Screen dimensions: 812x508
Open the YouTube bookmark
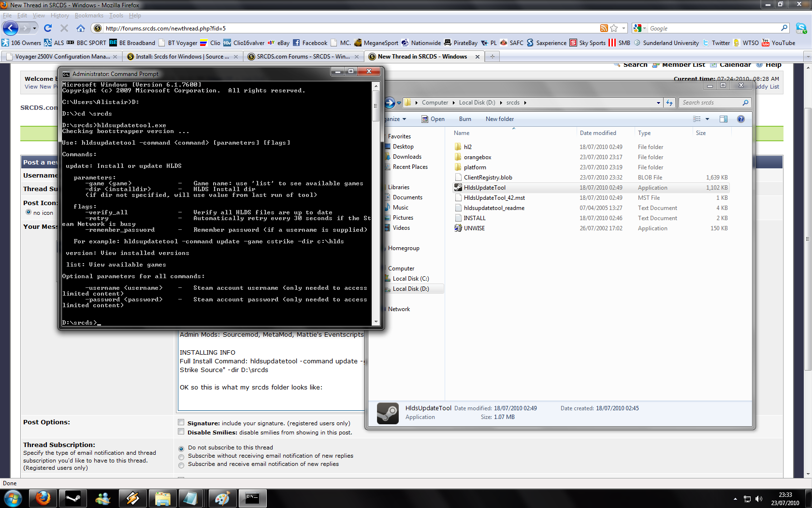[778, 43]
